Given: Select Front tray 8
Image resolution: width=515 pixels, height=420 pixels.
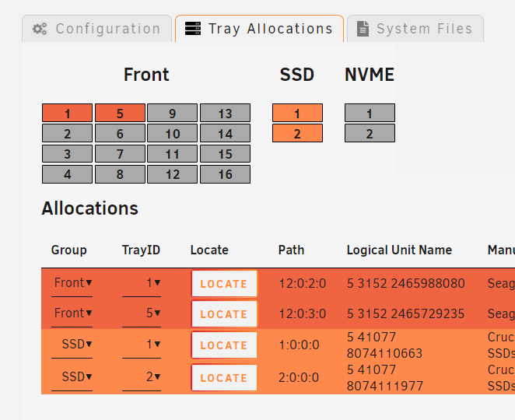Looking at the screenshot, I should coord(121,174).
